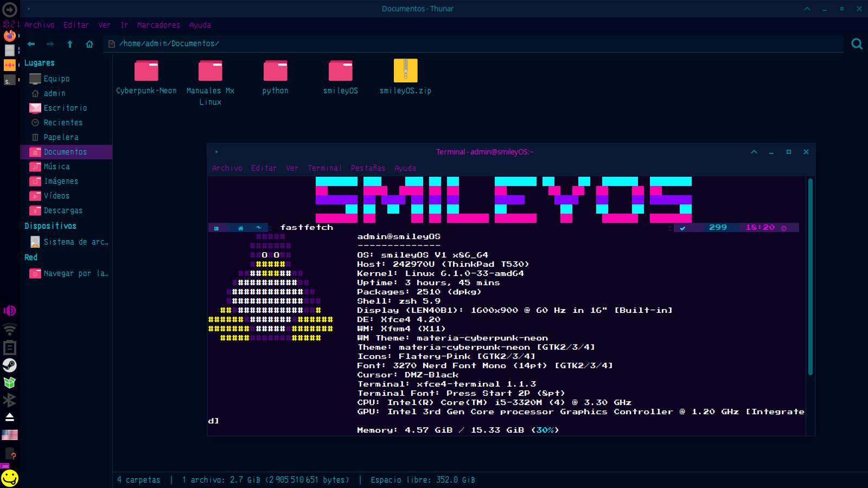Click the Wi-Fi network icon in the panel

pyautogui.click(x=10, y=329)
